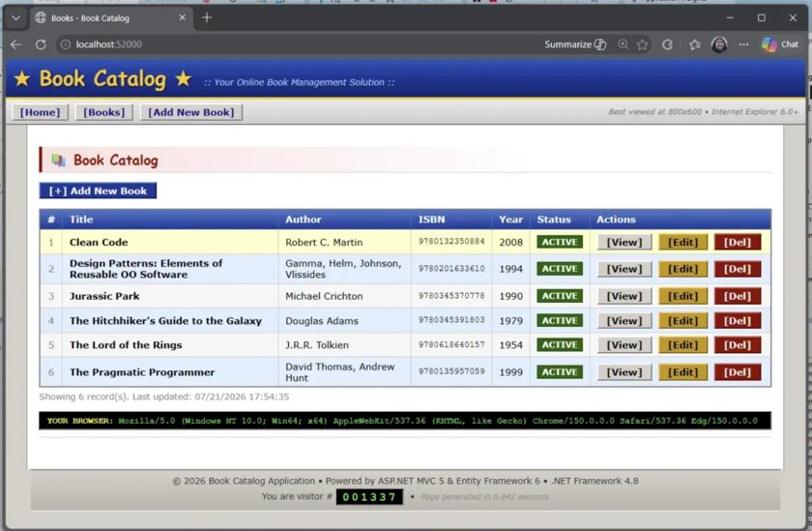Click [Add New Book] in the navigation bar
The image size is (812, 531).
(191, 112)
